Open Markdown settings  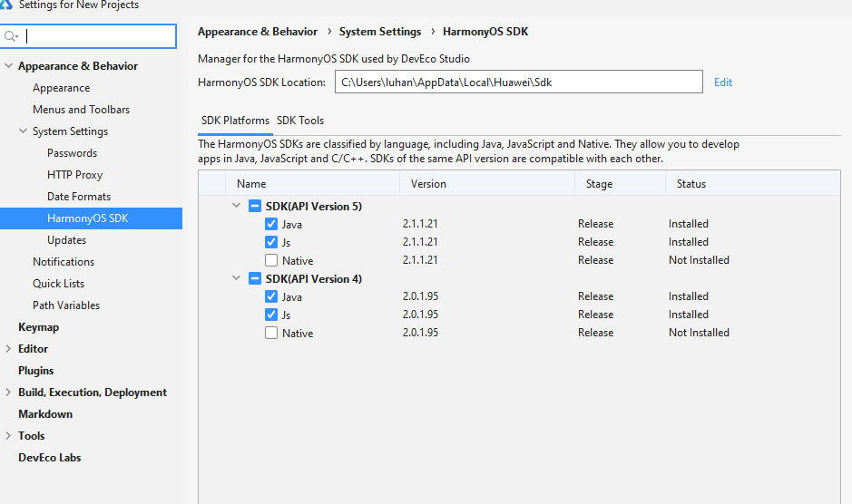(x=45, y=414)
